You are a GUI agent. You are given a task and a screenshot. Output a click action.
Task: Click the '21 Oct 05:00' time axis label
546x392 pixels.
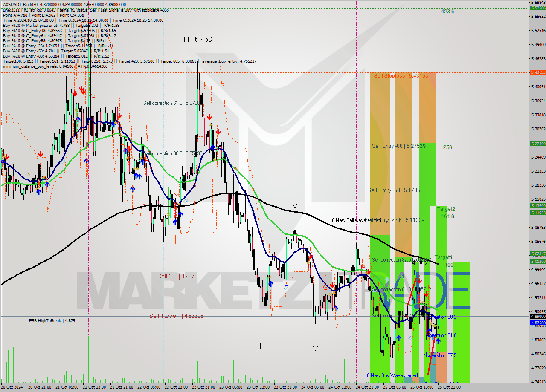pyautogui.click(x=66, y=387)
